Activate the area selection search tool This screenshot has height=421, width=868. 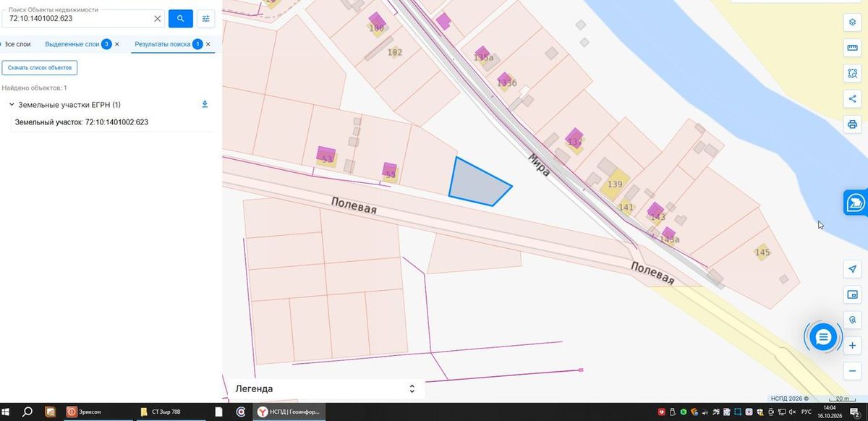pos(852,73)
